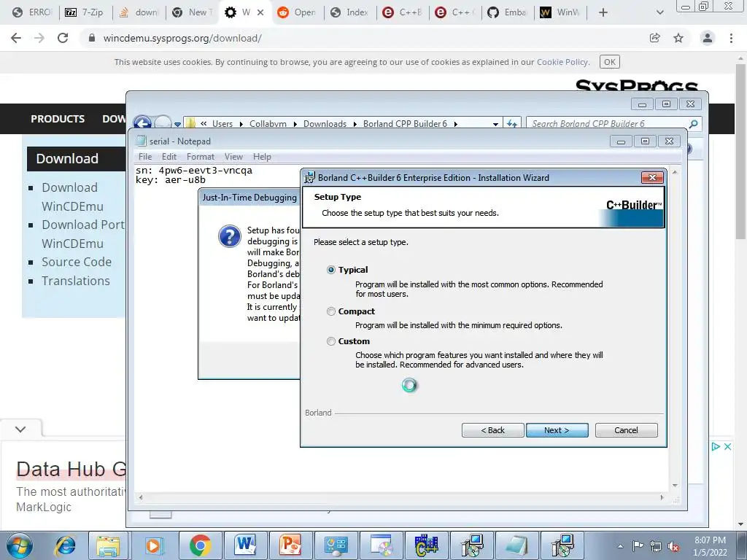Screen dimensions: 747x560
Task: Launch Internet Explorer from the taskbar
Action: tap(65, 545)
